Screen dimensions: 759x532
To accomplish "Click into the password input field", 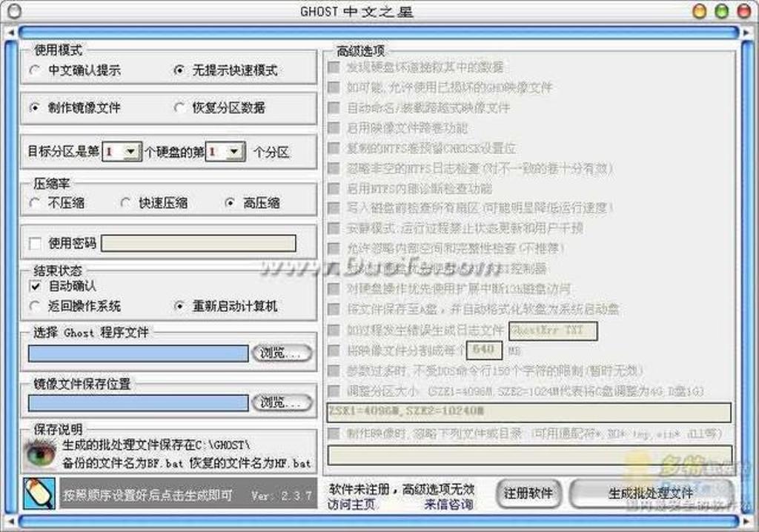I will (198, 244).
